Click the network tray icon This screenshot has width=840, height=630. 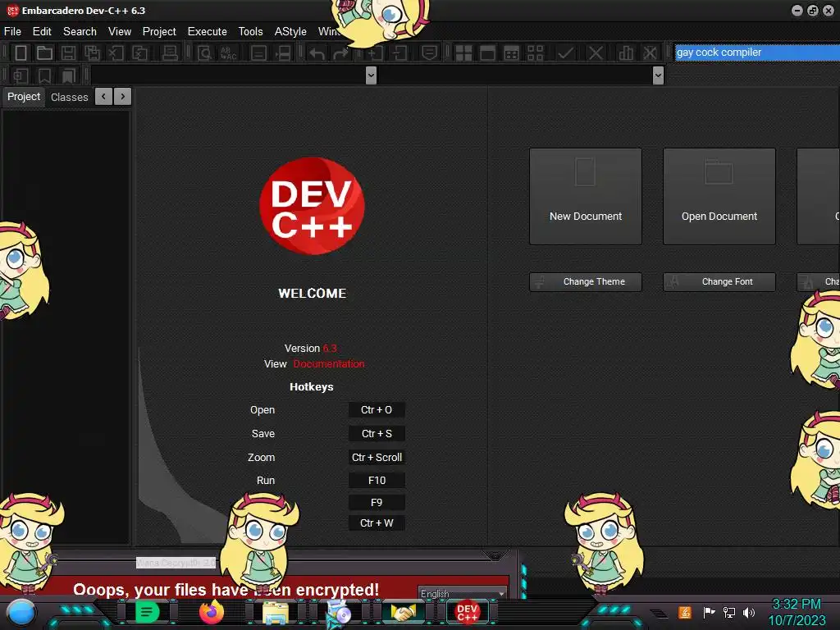[x=729, y=612]
